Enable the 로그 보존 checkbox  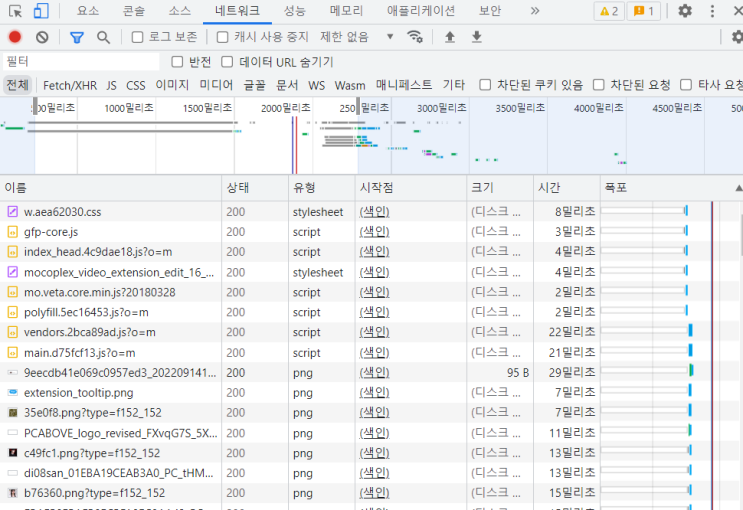tap(137, 37)
